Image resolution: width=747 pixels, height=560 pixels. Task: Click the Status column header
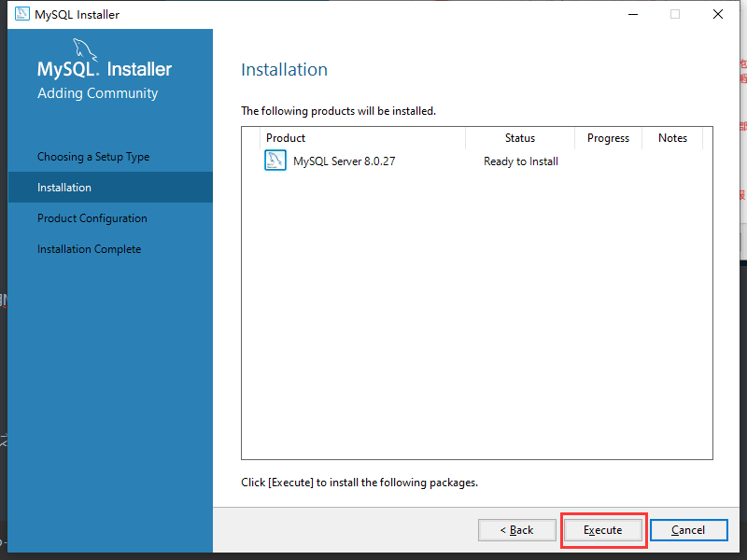[520, 138]
